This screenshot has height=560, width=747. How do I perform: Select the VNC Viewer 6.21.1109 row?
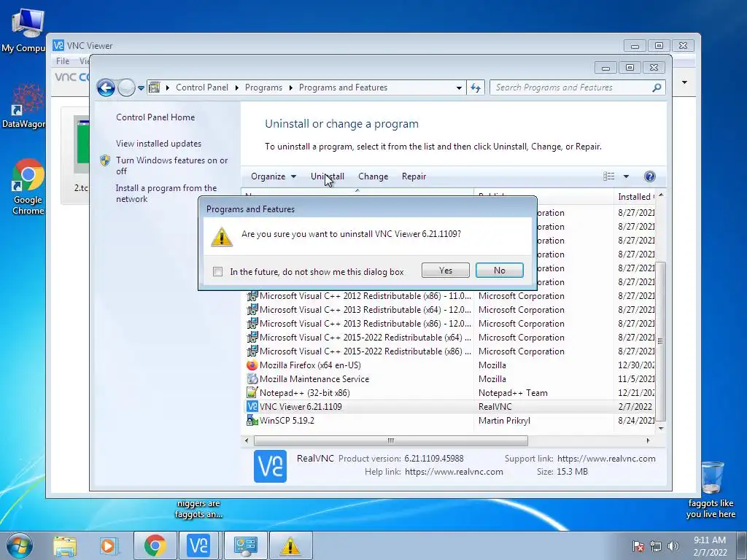(x=449, y=407)
